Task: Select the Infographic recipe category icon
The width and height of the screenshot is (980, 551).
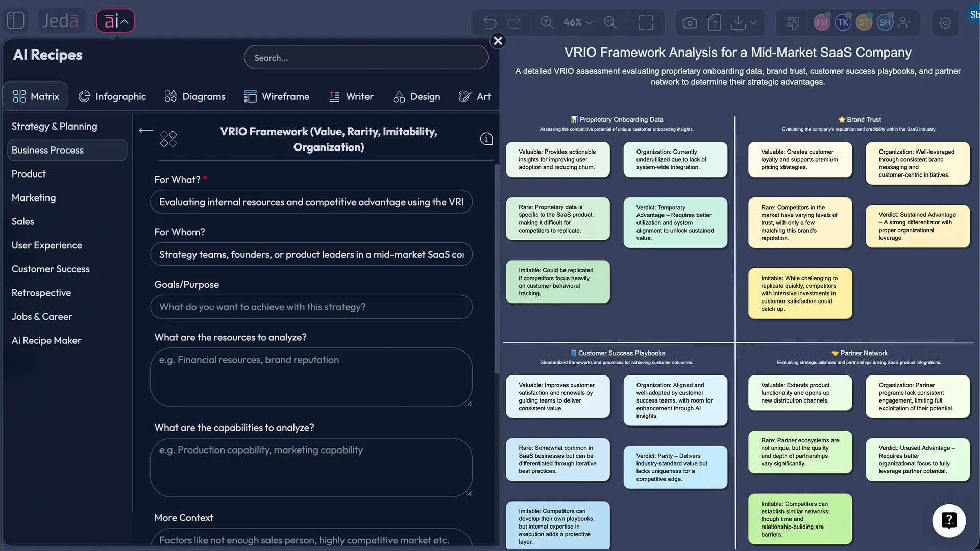Action: coord(84,96)
